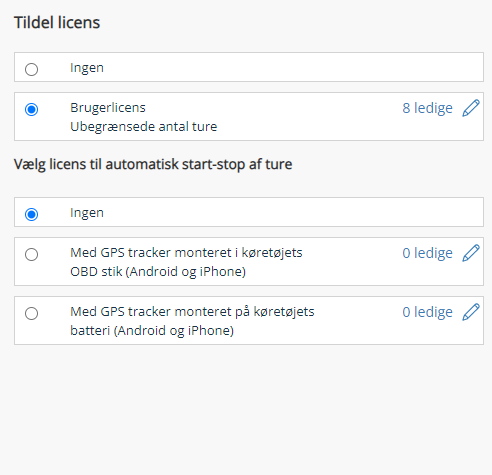The height and width of the screenshot is (475, 492).
Task: Select Ingen radio under automatisk start-stop section
Action: 32,214
